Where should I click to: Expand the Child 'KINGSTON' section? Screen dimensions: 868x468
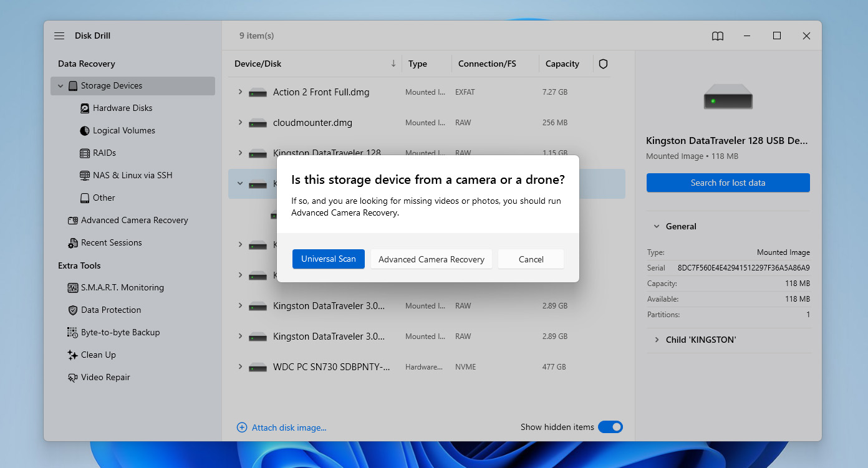pyautogui.click(x=657, y=340)
